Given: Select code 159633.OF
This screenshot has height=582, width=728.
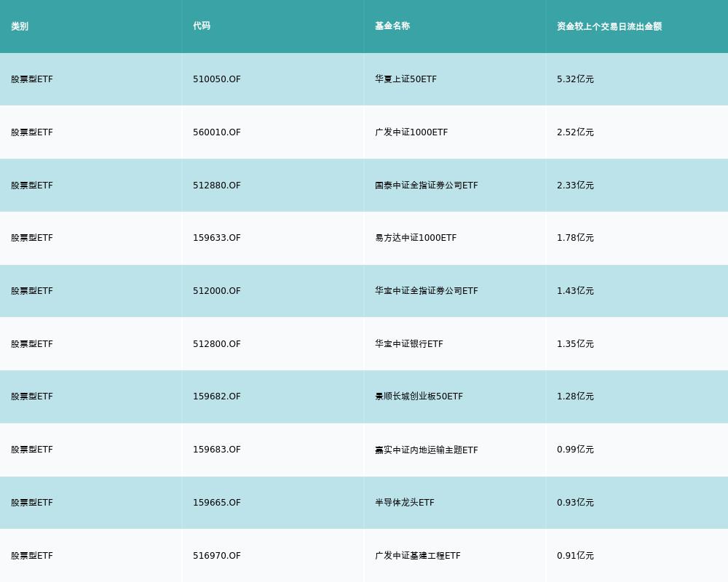Looking at the screenshot, I should pyautogui.click(x=217, y=238).
